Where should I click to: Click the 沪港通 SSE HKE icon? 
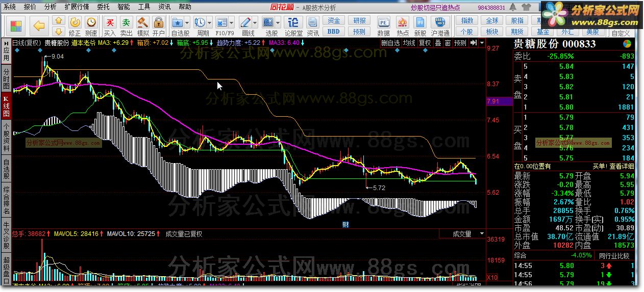pyautogui.click(x=439, y=23)
